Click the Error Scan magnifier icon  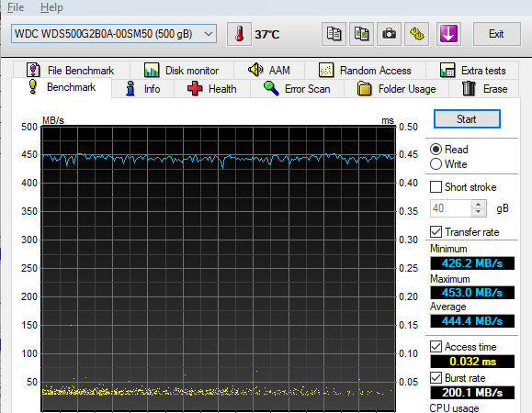coord(271,88)
